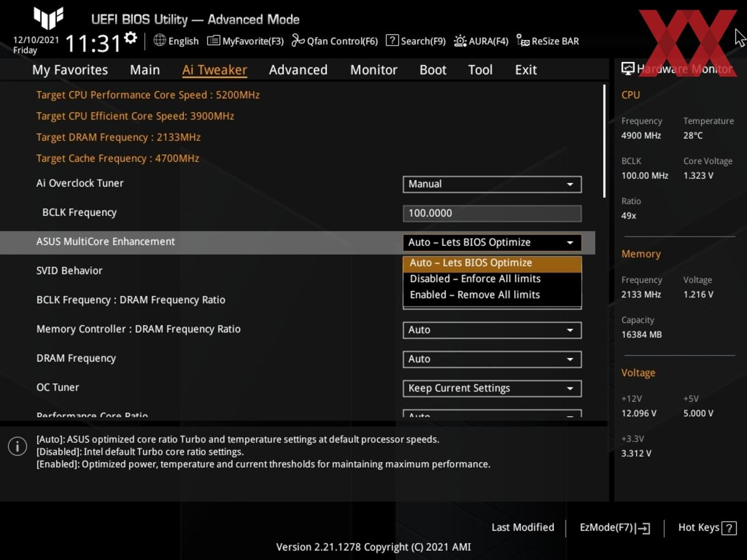Select the Ai Tweaker tab
The height and width of the screenshot is (560, 747).
click(214, 70)
